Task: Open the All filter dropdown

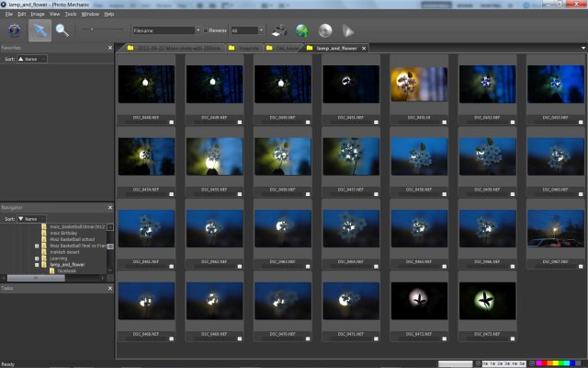Action: [x=247, y=30]
